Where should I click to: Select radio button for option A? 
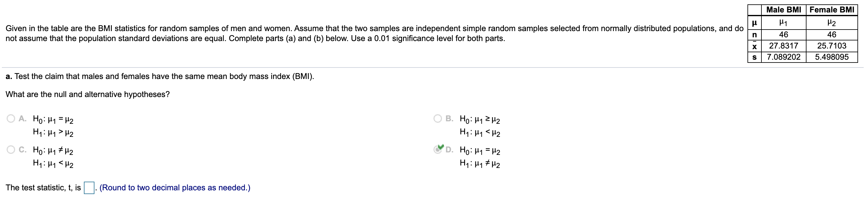click(x=11, y=118)
